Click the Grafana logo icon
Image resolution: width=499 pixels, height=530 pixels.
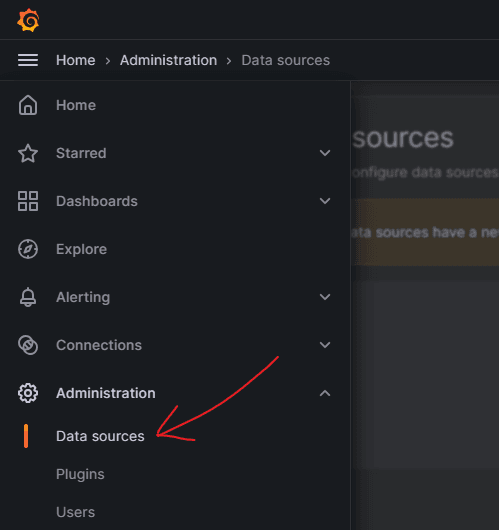point(28,20)
